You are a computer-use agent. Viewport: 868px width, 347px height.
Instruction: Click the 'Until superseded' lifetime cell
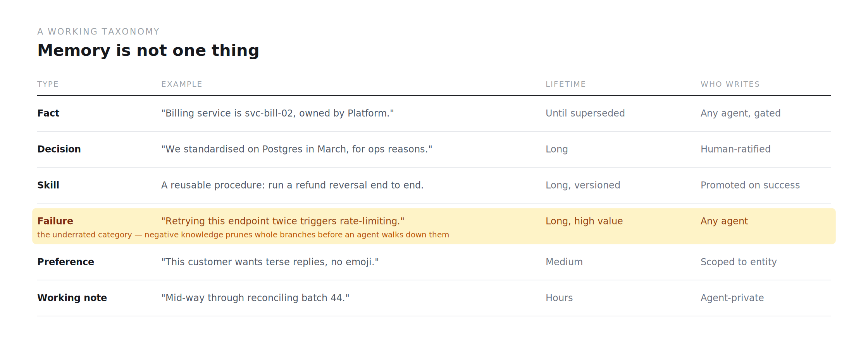click(585, 113)
